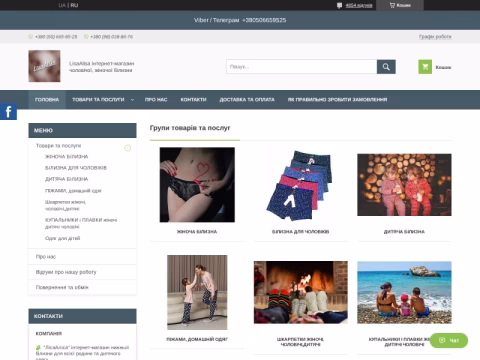Open the Графік роботи link
This screenshot has height=360, width=480.
pyautogui.click(x=435, y=37)
